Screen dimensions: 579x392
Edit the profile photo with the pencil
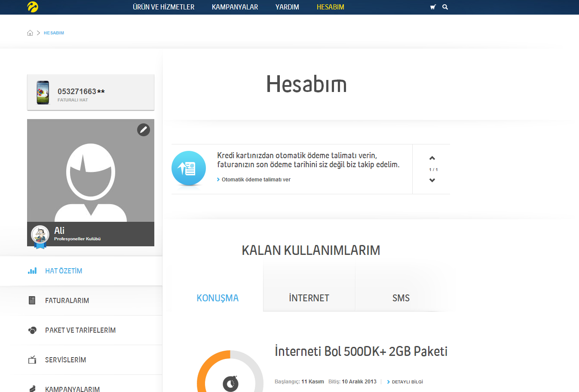(x=144, y=129)
